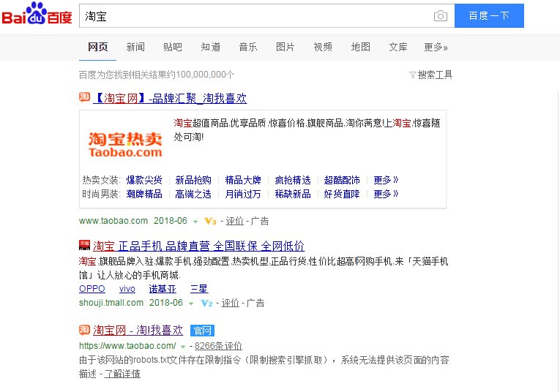Open 淘宝网 - 淘!我喜欢 result title
The image size is (560, 392).
tap(138, 331)
